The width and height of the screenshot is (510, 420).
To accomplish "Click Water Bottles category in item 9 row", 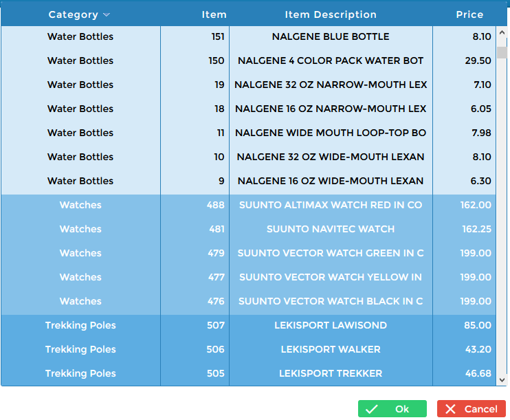I will [80, 181].
